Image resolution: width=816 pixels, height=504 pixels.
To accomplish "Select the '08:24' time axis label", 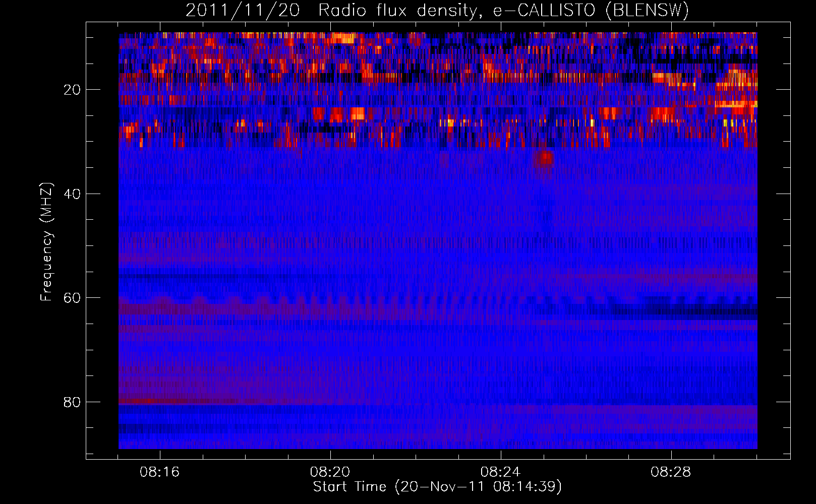I will pos(500,472).
